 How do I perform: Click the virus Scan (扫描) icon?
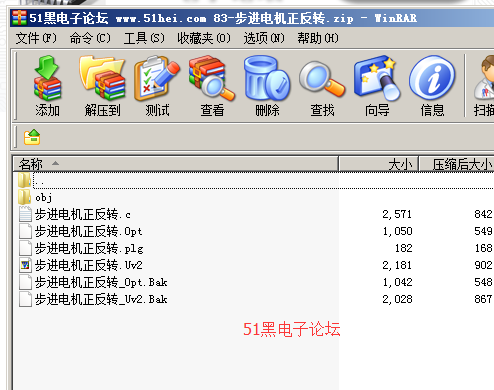coord(484,78)
